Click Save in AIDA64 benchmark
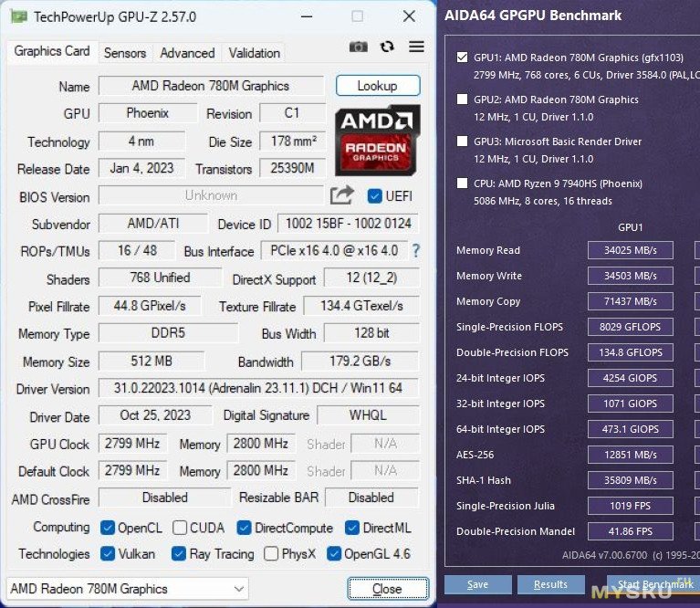 pos(477,584)
